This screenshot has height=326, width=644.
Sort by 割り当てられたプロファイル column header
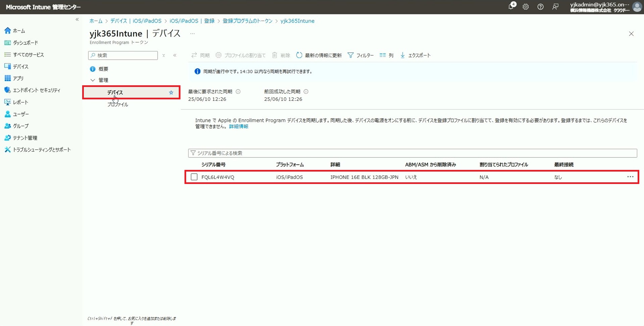[504, 165]
